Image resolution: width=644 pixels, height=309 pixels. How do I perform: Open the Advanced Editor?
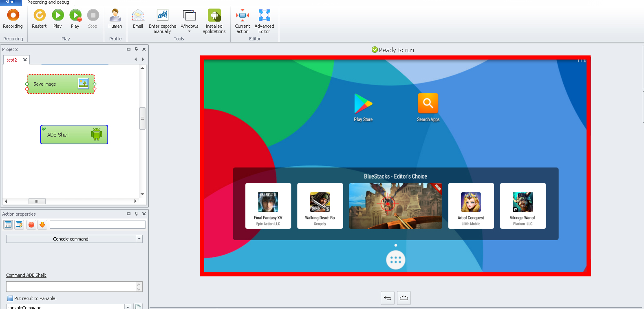tap(264, 21)
